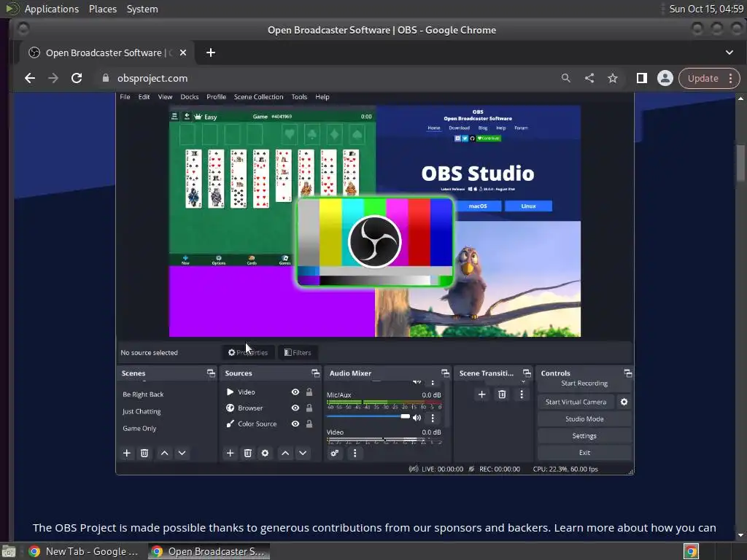Open the Docks menu in OBS
747x560 pixels.
pyautogui.click(x=189, y=97)
